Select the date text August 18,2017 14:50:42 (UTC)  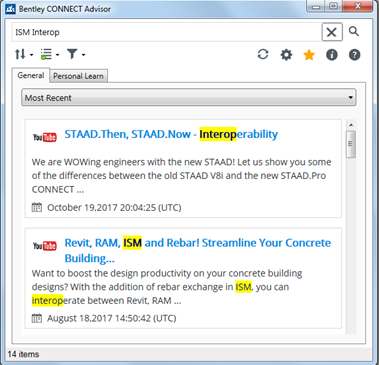[112, 318]
